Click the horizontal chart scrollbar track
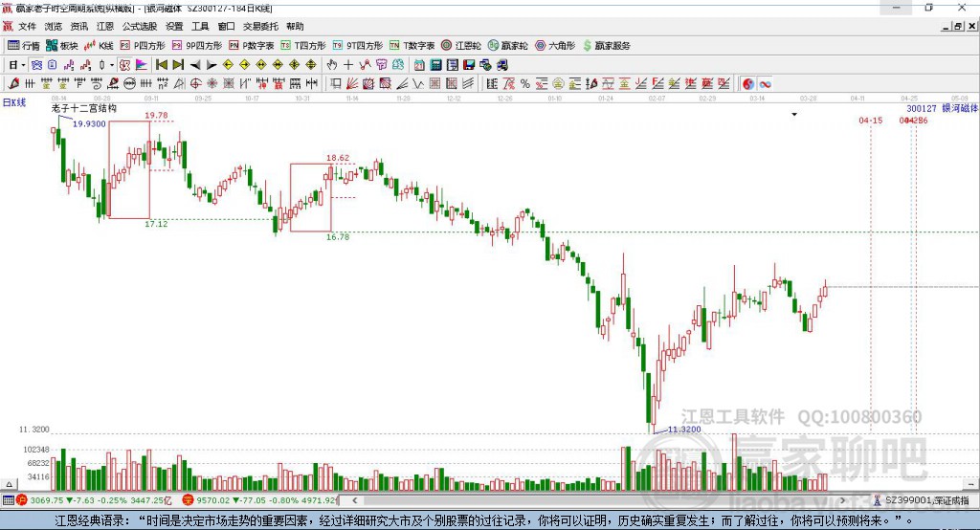Viewport: 980px width, 530px height. coord(598,500)
